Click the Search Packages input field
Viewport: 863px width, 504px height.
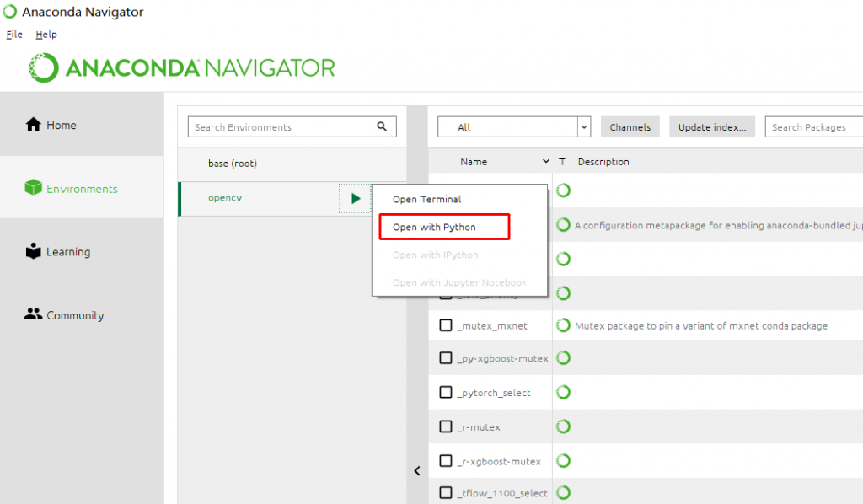(813, 127)
